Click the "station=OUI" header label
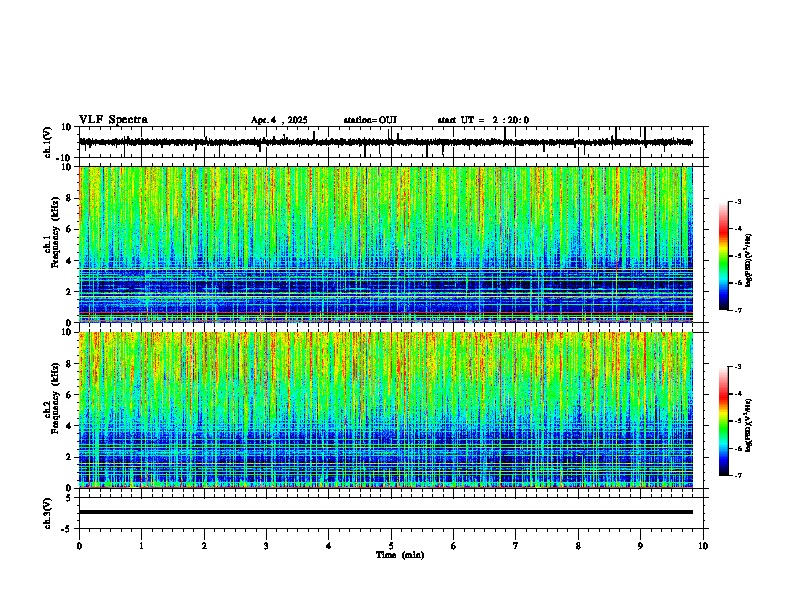The height and width of the screenshot is (612, 792). point(370,120)
